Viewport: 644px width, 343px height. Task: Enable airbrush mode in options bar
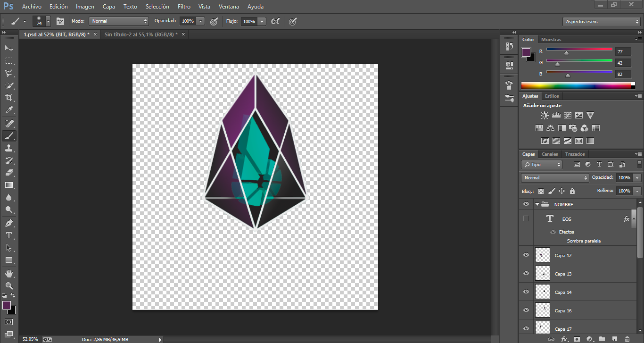(276, 21)
